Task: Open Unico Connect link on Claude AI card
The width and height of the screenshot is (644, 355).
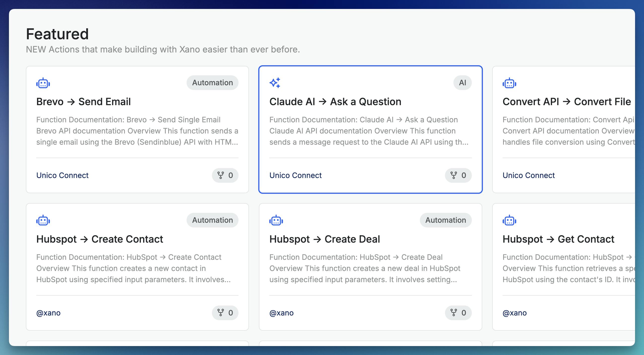Action: [295, 175]
